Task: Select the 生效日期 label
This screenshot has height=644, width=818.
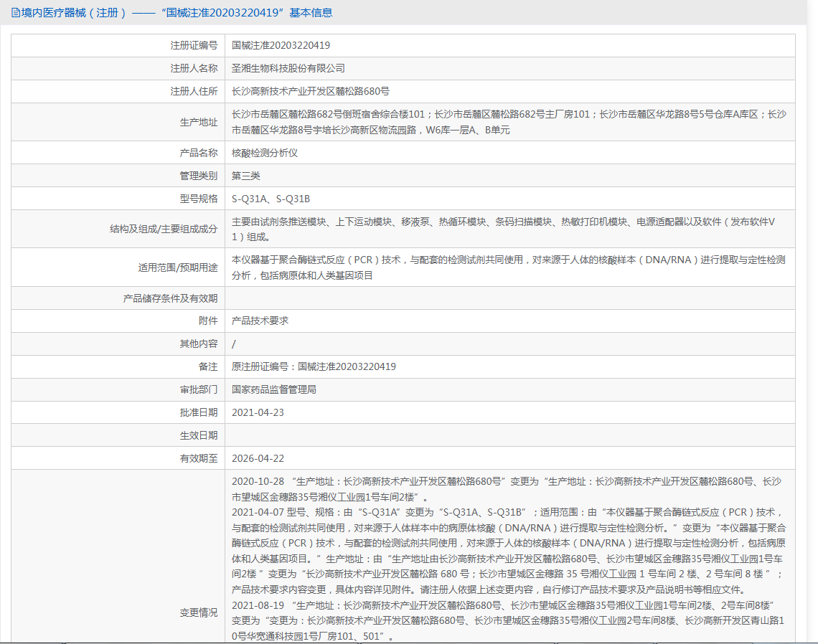Action: coord(198,435)
